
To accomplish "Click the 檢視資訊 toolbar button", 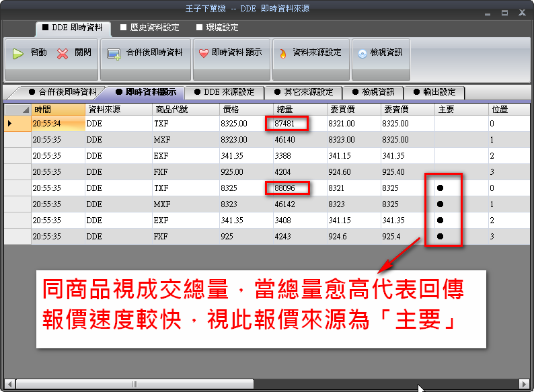I will click(x=381, y=59).
